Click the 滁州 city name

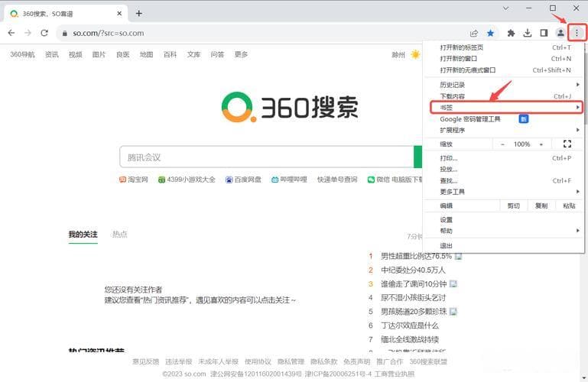pos(398,55)
